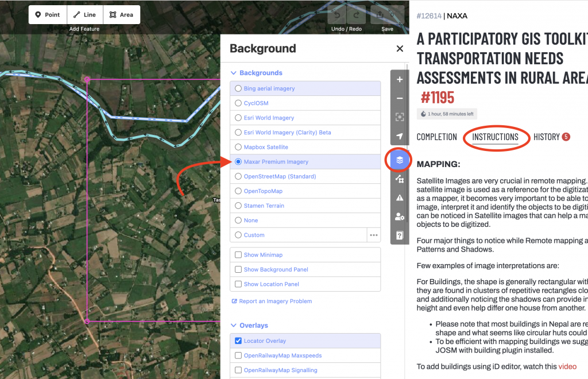Select the geolocate arrow icon
This screenshot has width=588, height=379.
[399, 136]
